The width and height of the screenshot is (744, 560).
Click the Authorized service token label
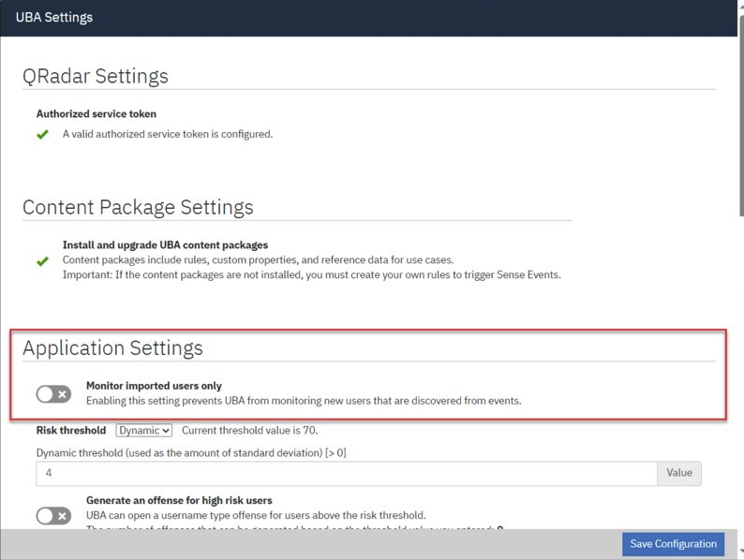point(97,114)
